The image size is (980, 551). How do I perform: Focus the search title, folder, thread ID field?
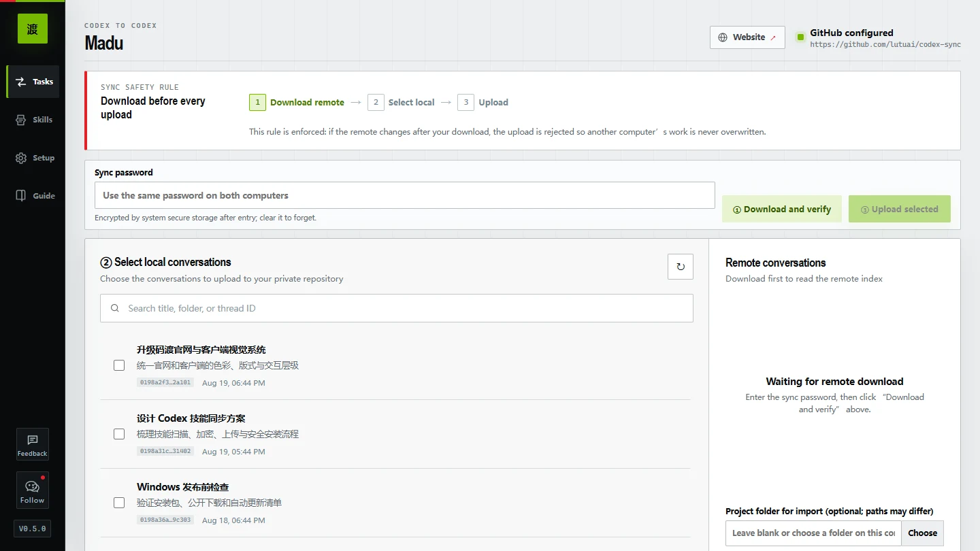[397, 308]
